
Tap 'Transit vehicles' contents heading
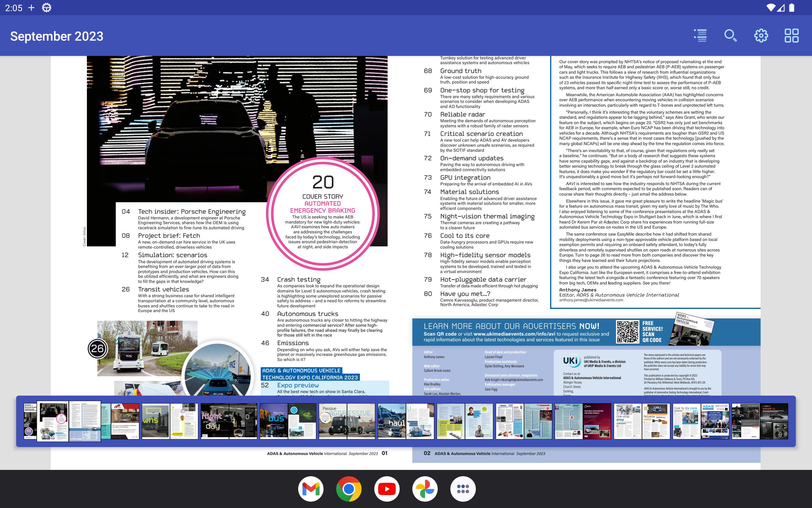pos(163,289)
